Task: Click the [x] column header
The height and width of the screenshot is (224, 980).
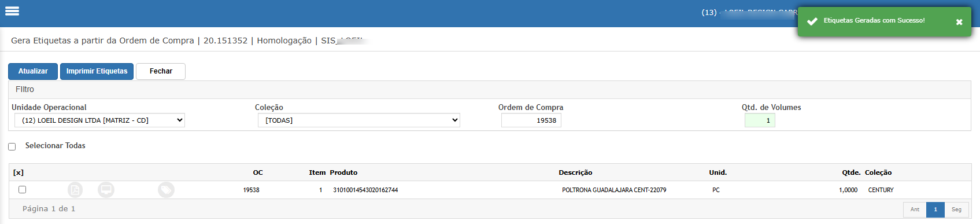Action: (x=19, y=172)
